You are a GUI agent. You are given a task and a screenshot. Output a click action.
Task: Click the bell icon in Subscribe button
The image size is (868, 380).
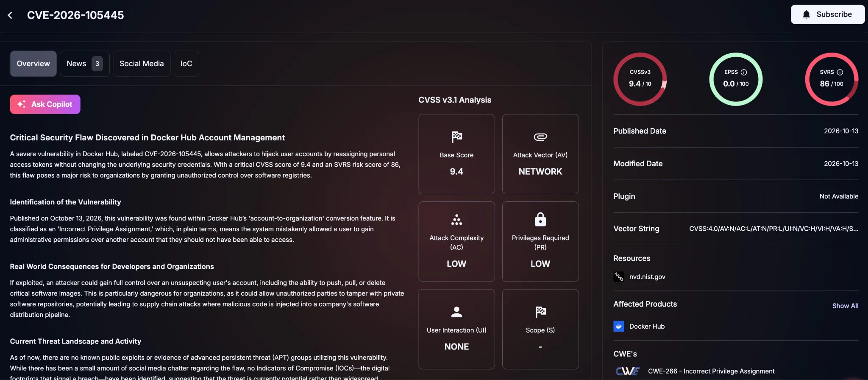806,14
